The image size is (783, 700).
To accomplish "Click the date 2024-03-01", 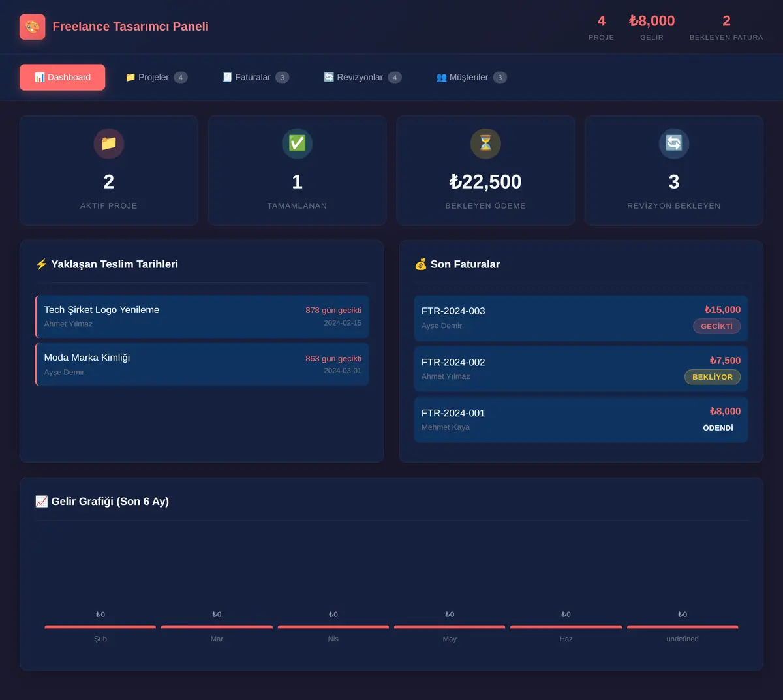I will click(x=343, y=371).
